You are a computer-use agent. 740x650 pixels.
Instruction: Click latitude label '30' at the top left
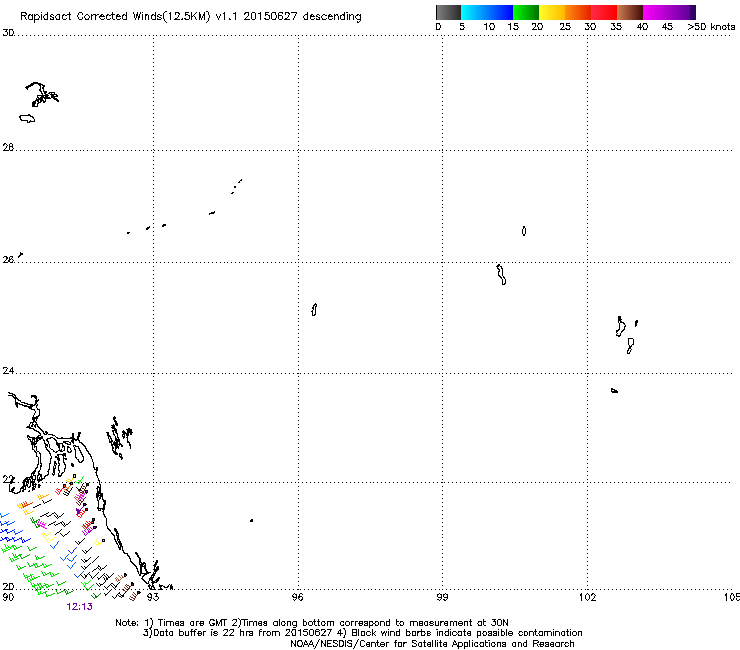tap(8, 33)
